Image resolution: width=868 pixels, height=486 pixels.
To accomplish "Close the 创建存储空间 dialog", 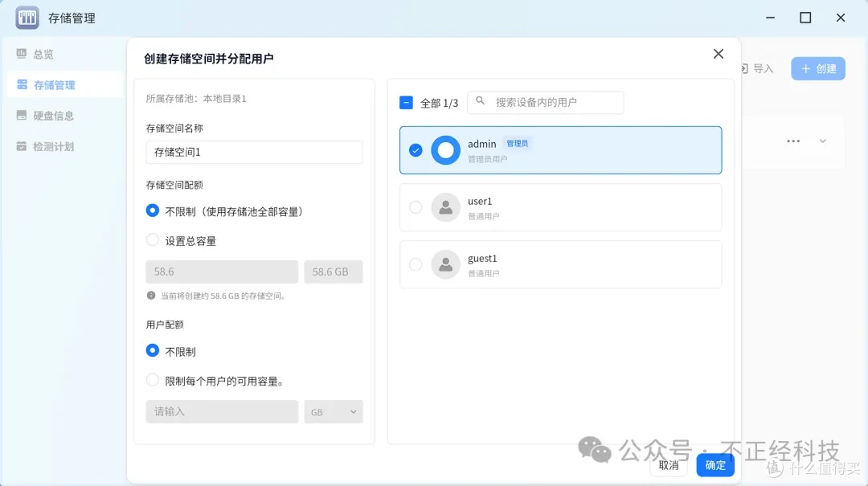I will point(718,54).
